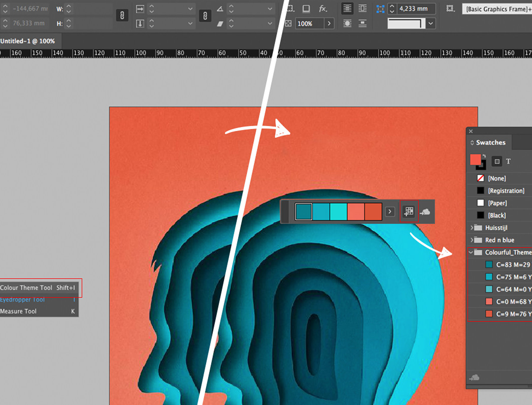Select the C=83 M=29 swatch
Image resolution: width=532 pixels, height=405 pixels.
(x=499, y=265)
